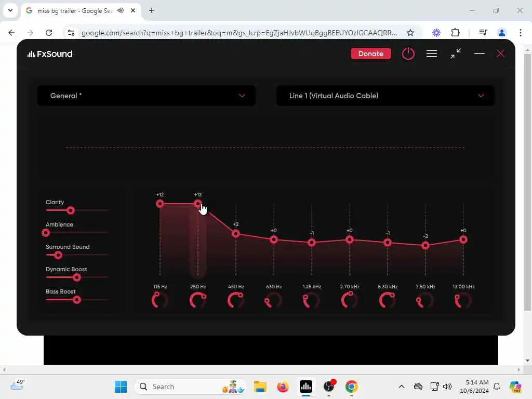Switch FxSound to mini mode

coord(456,54)
